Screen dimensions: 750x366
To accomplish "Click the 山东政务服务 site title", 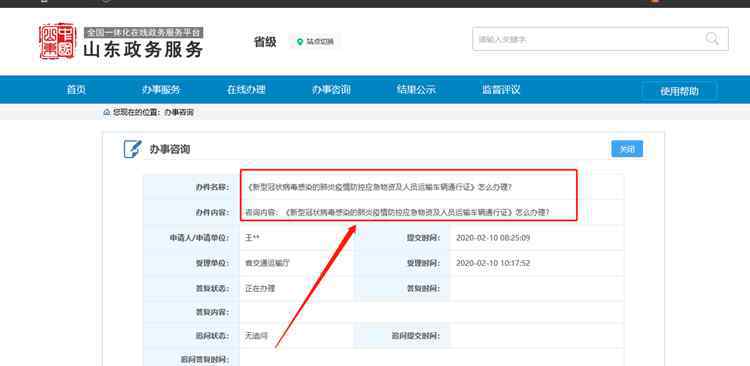I will (x=143, y=50).
